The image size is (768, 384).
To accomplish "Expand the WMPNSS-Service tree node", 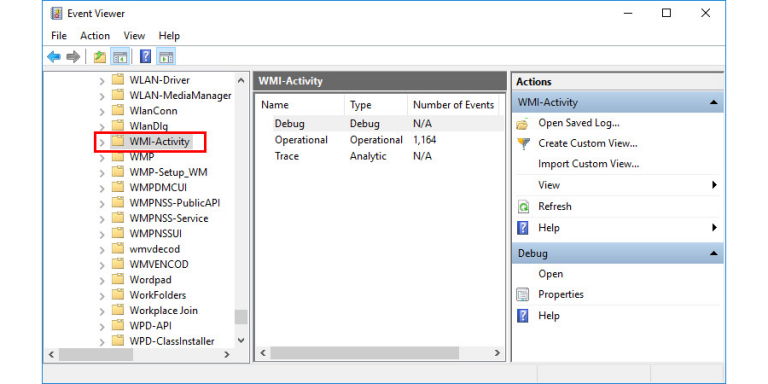I will click(x=102, y=219).
